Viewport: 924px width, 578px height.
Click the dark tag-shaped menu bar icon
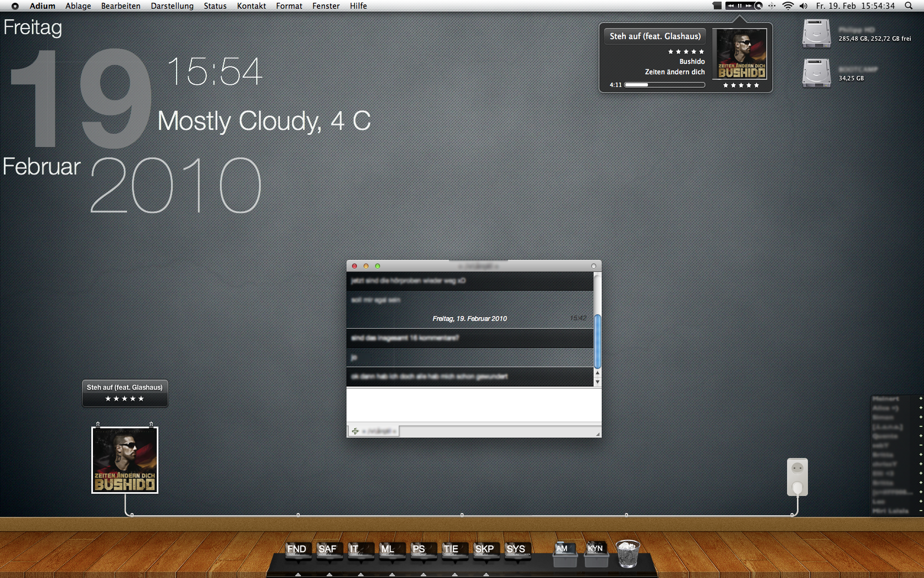tap(717, 6)
